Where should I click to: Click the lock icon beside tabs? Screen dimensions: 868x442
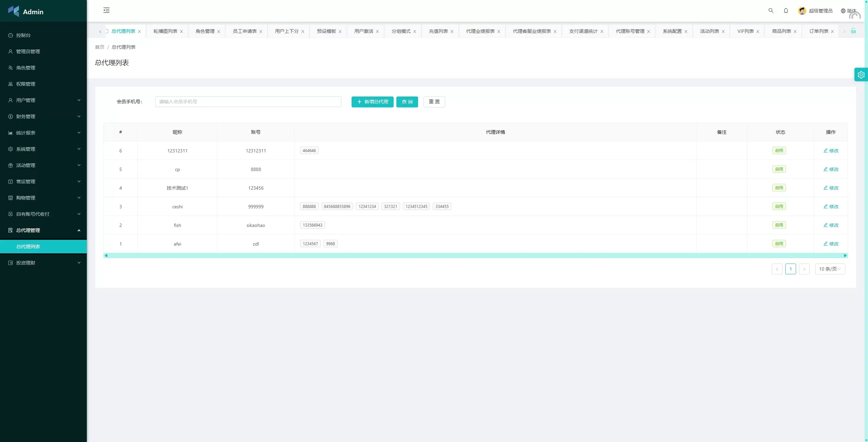(x=853, y=31)
